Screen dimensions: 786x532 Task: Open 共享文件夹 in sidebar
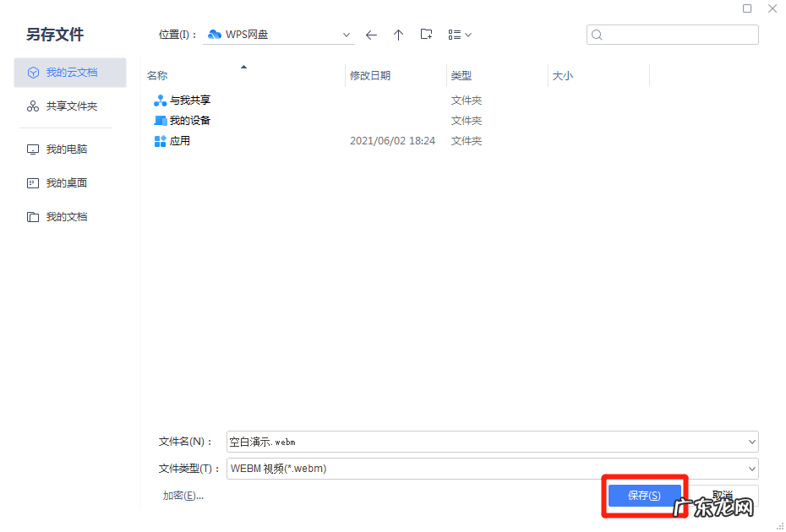coord(70,106)
